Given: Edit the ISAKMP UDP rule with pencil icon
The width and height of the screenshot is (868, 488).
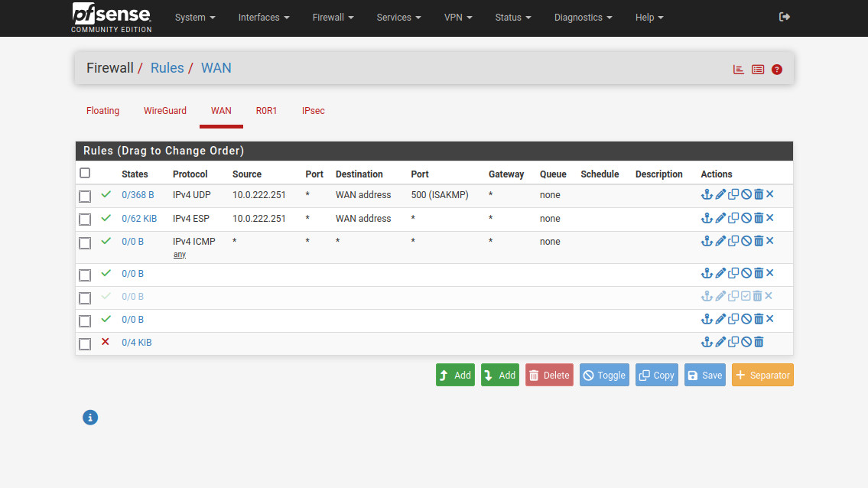Looking at the screenshot, I should tap(720, 195).
